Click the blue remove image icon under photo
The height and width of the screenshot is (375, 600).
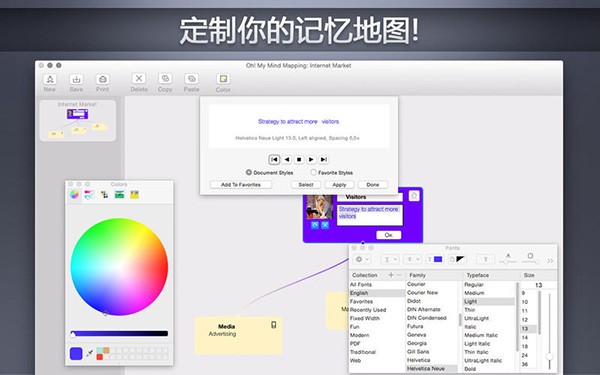pyautogui.click(x=325, y=225)
